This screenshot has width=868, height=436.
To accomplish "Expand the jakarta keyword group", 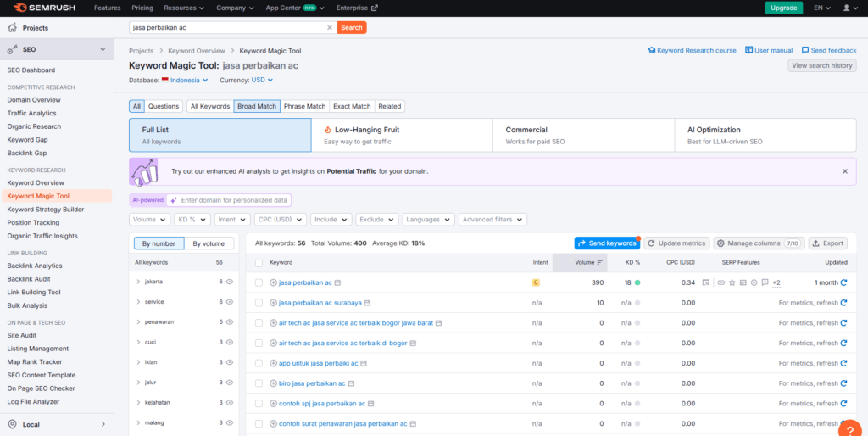I will (138, 282).
